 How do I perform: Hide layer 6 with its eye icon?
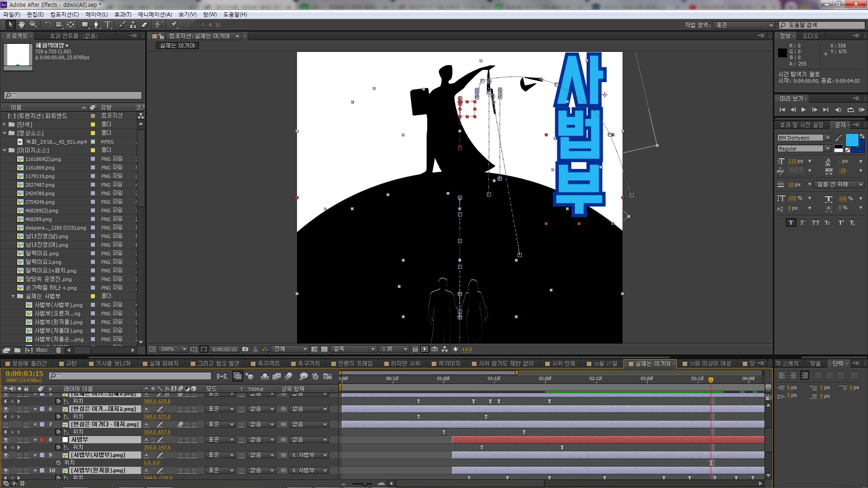point(6,409)
